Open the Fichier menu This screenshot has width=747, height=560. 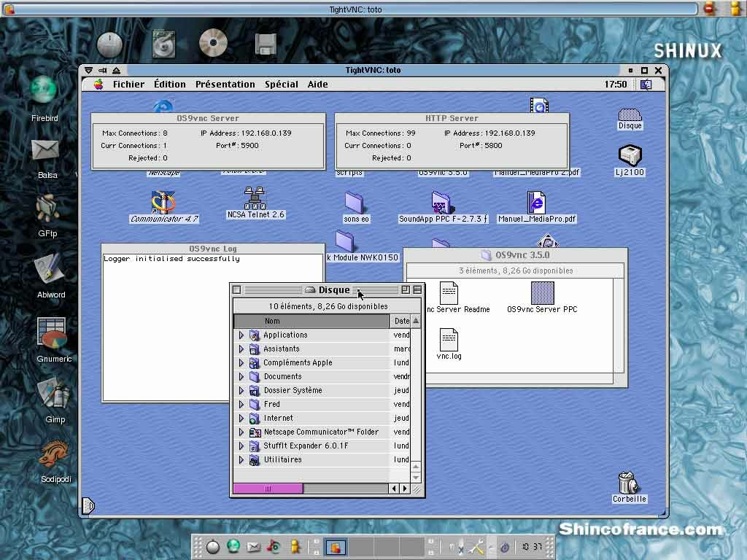point(128,85)
